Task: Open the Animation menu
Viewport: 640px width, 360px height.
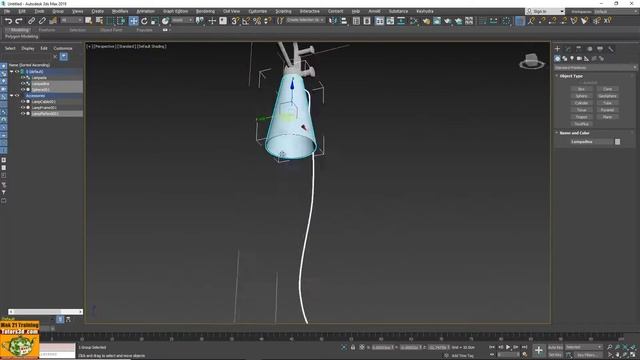Action: (x=145, y=11)
